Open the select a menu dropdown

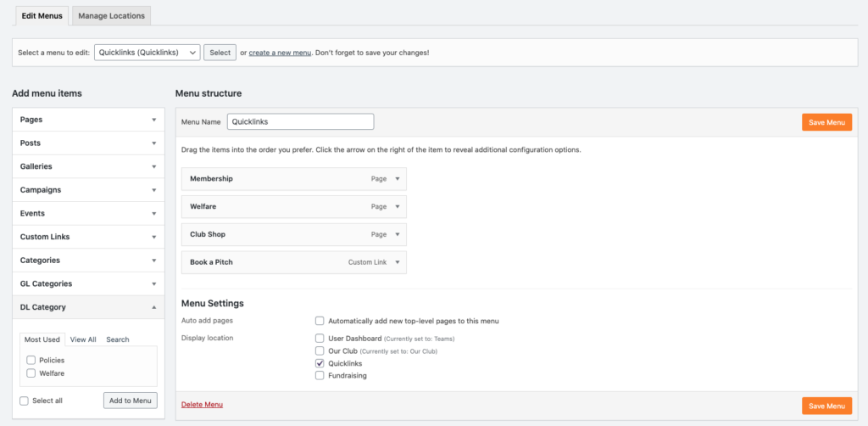click(x=147, y=53)
